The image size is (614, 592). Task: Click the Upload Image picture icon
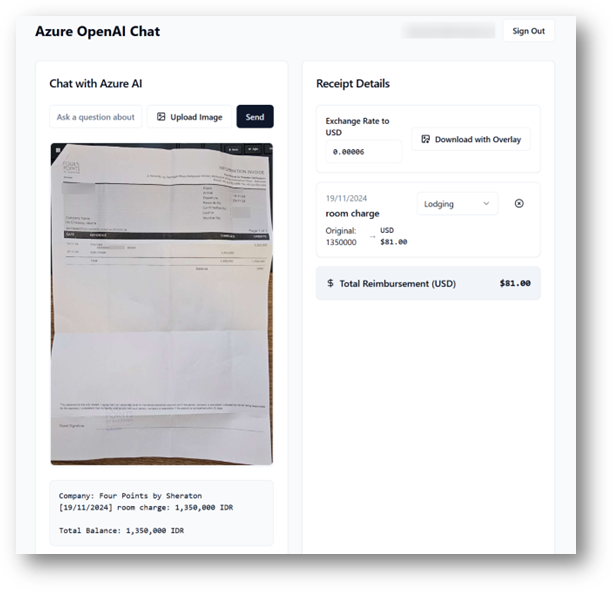point(161,117)
